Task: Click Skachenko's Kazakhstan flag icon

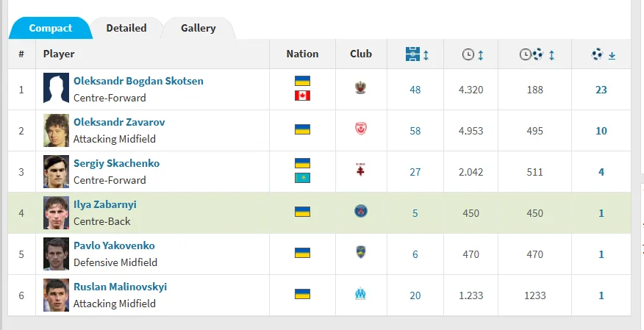Action: [x=302, y=179]
